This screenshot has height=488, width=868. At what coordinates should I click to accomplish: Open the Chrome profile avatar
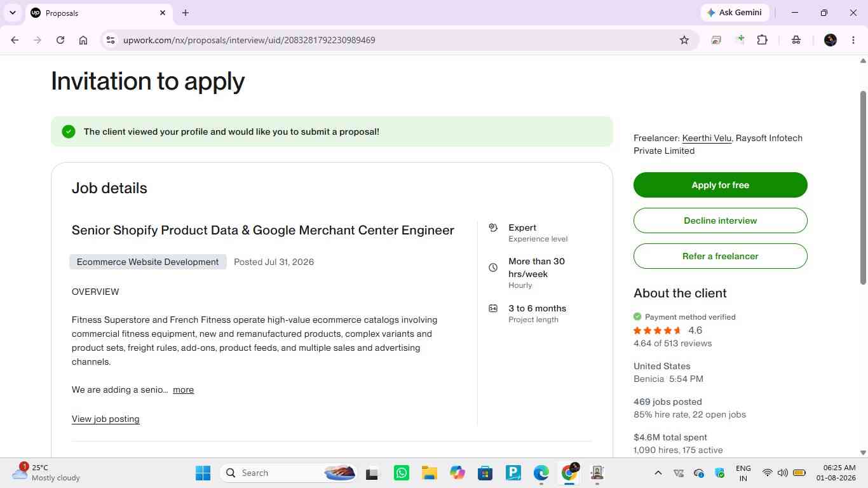pyautogui.click(x=831, y=40)
